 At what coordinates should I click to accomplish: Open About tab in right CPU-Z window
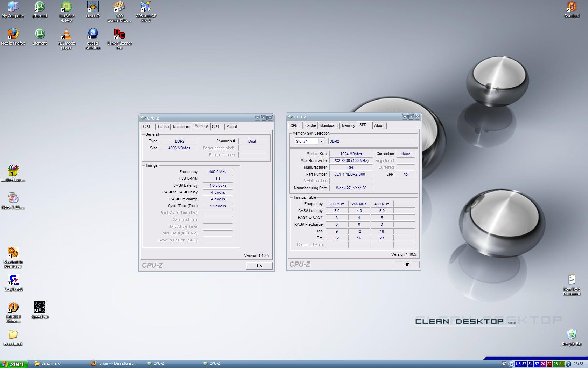379,125
